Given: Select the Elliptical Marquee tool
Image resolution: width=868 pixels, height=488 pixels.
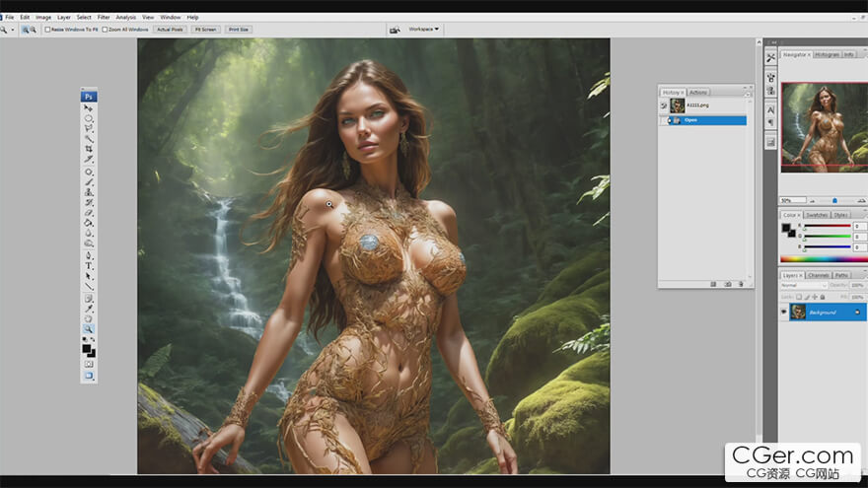Looking at the screenshot, I should [89, 118].
